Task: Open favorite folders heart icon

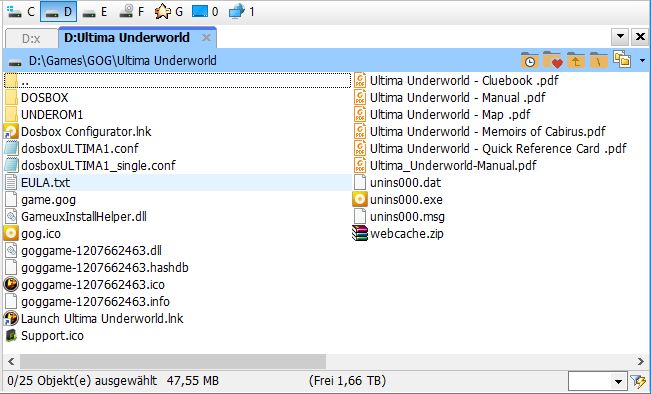Action: click(552, 61)
